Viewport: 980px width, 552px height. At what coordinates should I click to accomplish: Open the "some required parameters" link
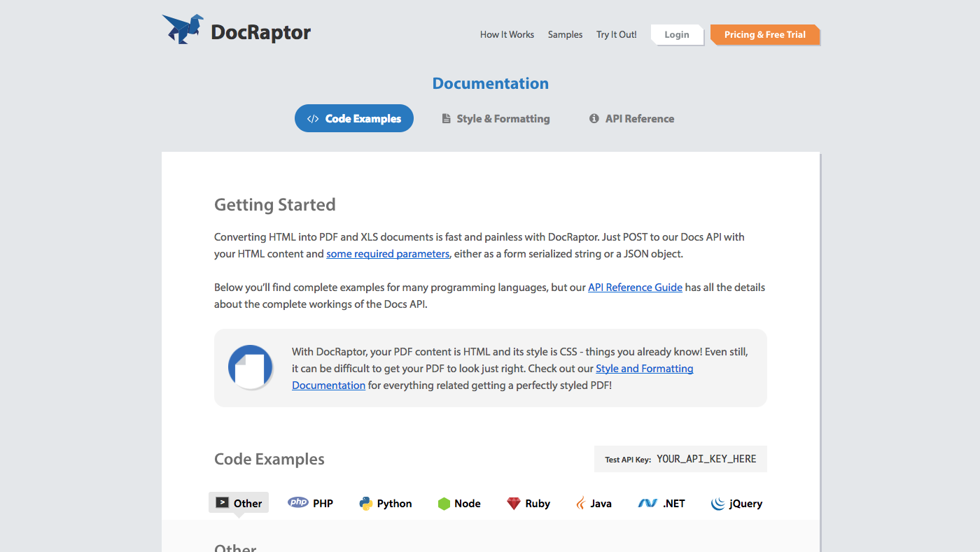click(x=388, y=253)
